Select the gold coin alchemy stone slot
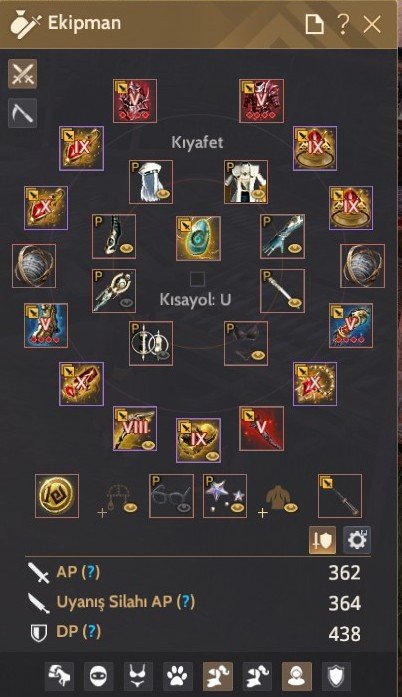Viewport: 402px width, 697px height. coord(57,496)
